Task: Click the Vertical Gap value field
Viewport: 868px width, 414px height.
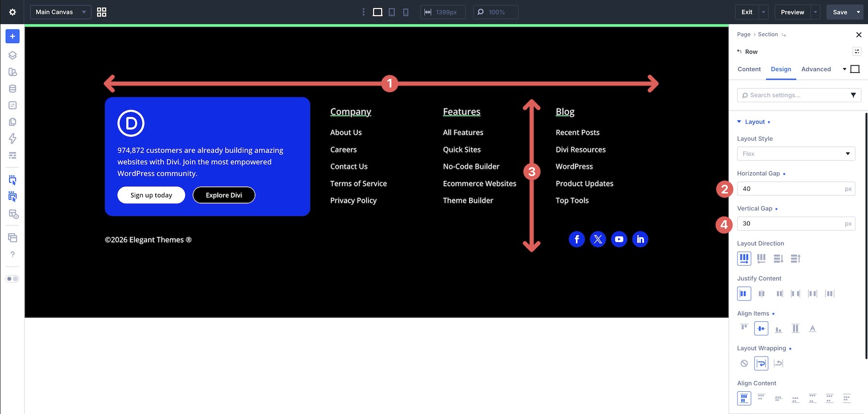Action: (x=796, y=223)
